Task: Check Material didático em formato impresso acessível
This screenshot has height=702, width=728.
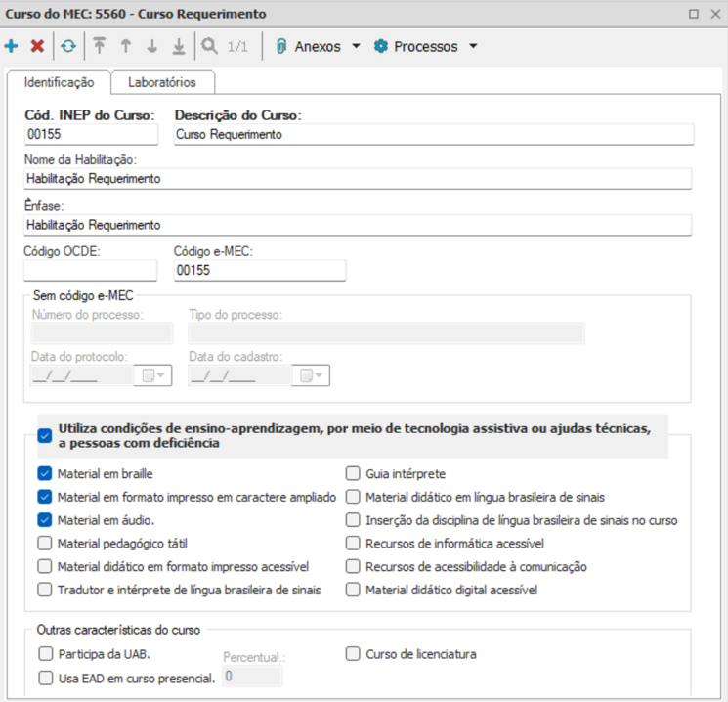Action: point(45,566)
